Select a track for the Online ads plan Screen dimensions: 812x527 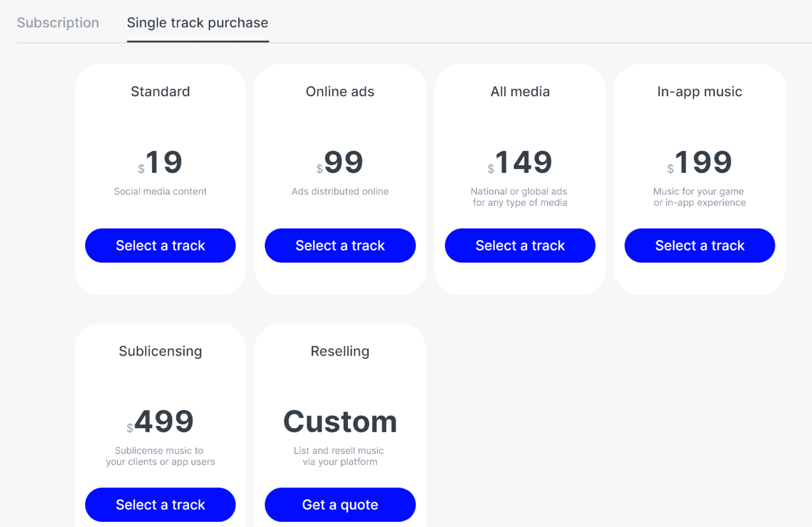340,245
